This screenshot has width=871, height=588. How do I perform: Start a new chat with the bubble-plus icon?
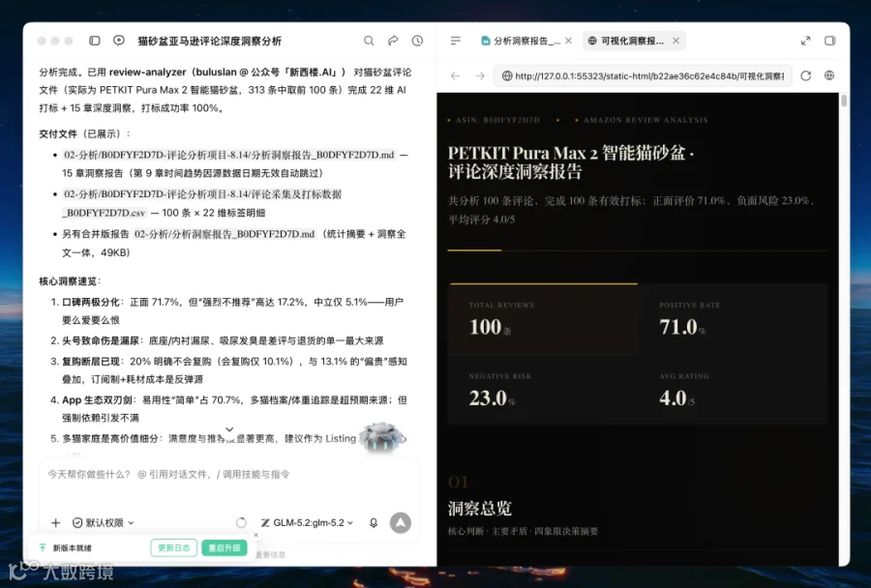pos(118,41)
